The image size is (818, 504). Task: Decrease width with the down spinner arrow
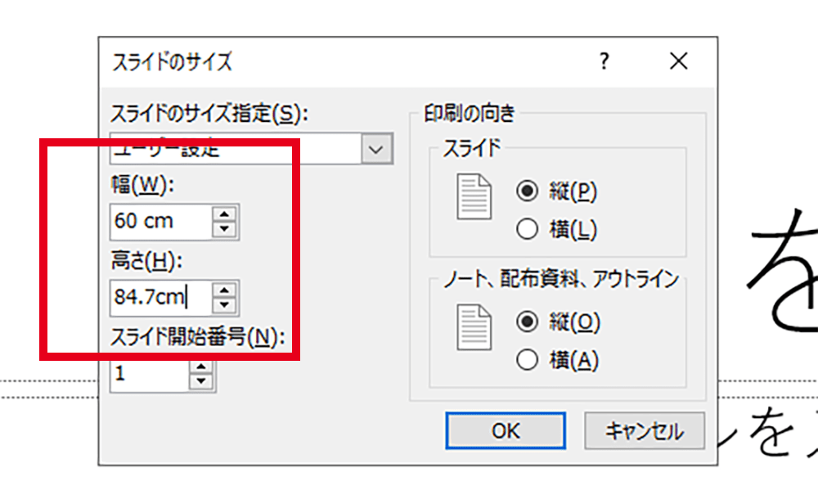(225, 228)
